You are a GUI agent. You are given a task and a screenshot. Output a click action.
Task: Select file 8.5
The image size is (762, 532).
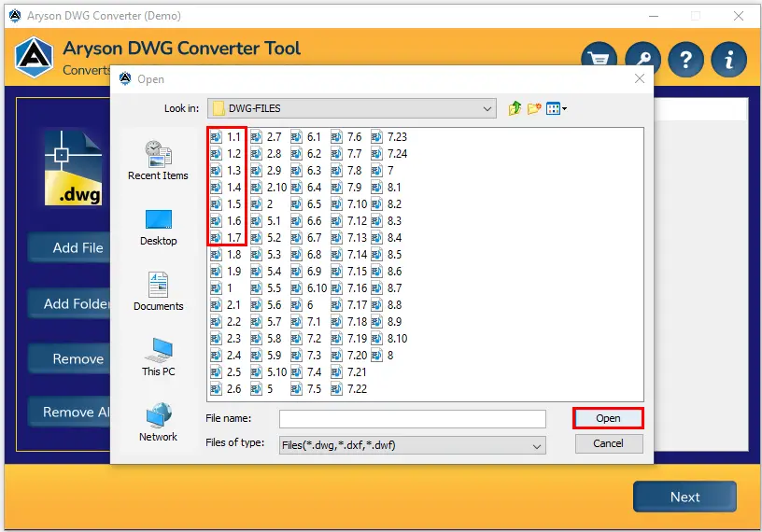(x=387, y=255)
